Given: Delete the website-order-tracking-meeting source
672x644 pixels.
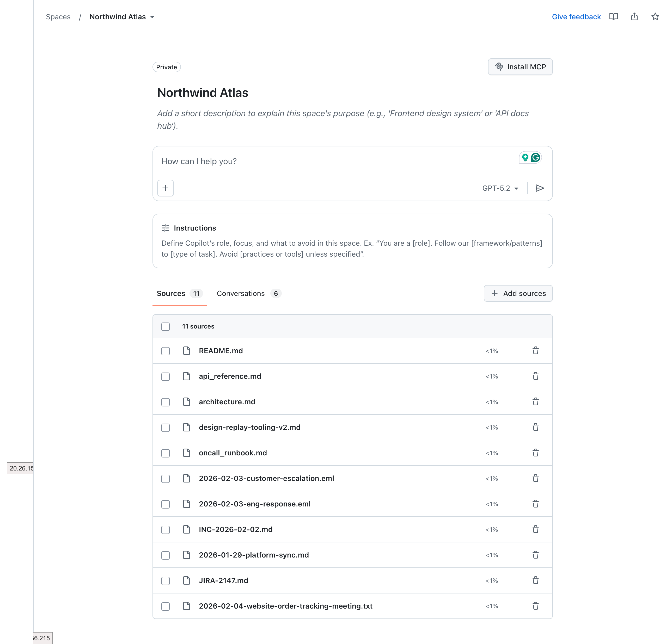Looking at the screenshot, I should coord(536,606).
